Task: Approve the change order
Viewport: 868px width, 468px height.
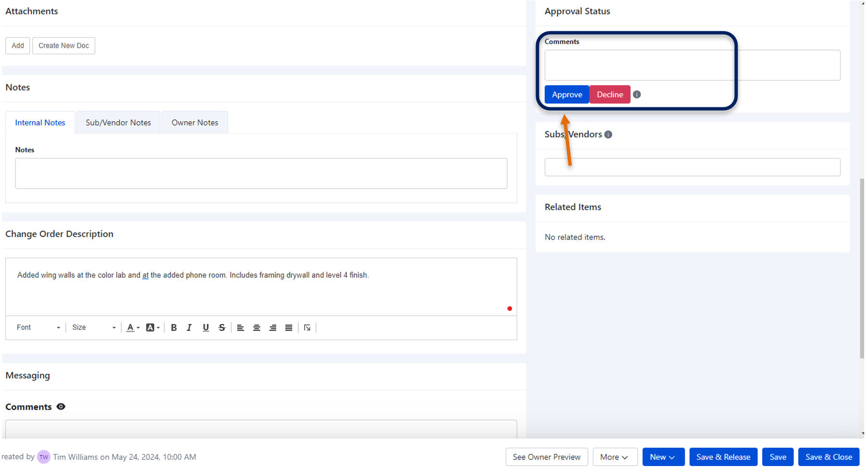Action: [566, 94]
